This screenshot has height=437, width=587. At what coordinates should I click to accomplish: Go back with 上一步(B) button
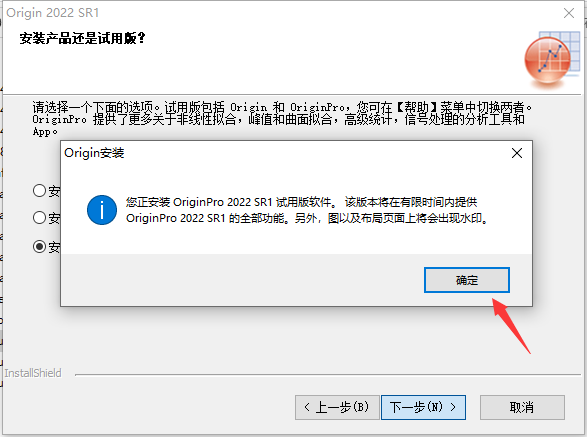(337, 407)
